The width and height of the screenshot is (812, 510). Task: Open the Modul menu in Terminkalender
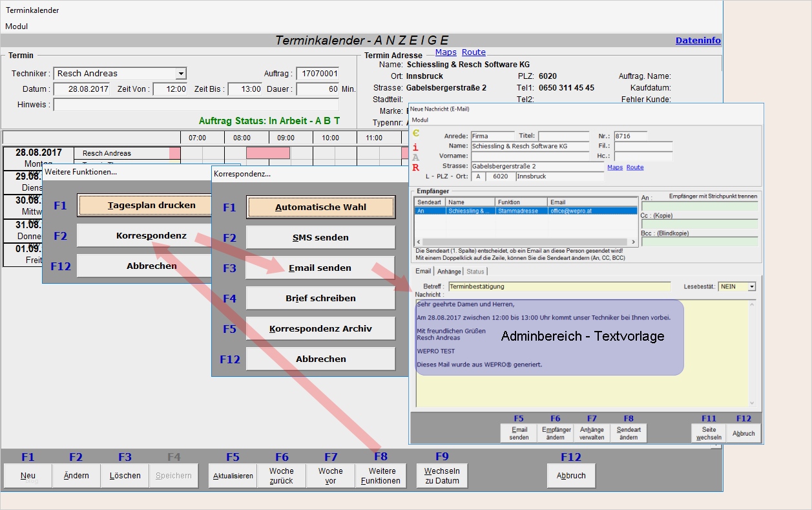[x=17, y=27]
